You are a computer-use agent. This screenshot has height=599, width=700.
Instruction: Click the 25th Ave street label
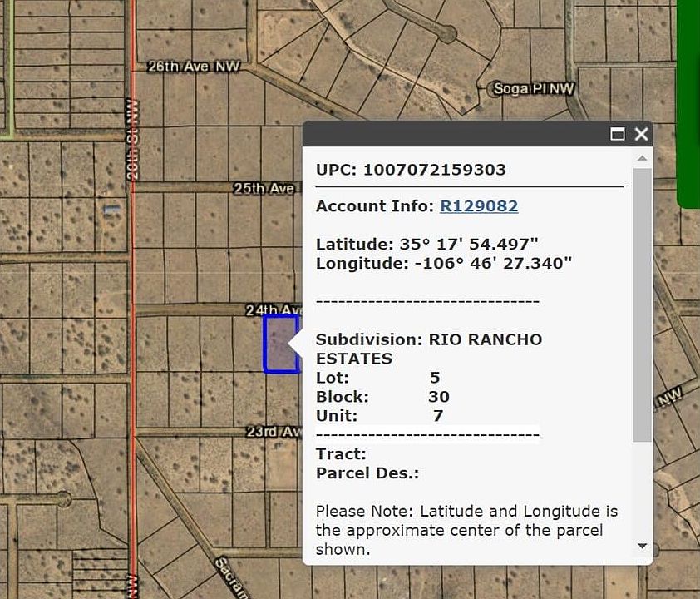click(264, 189)
